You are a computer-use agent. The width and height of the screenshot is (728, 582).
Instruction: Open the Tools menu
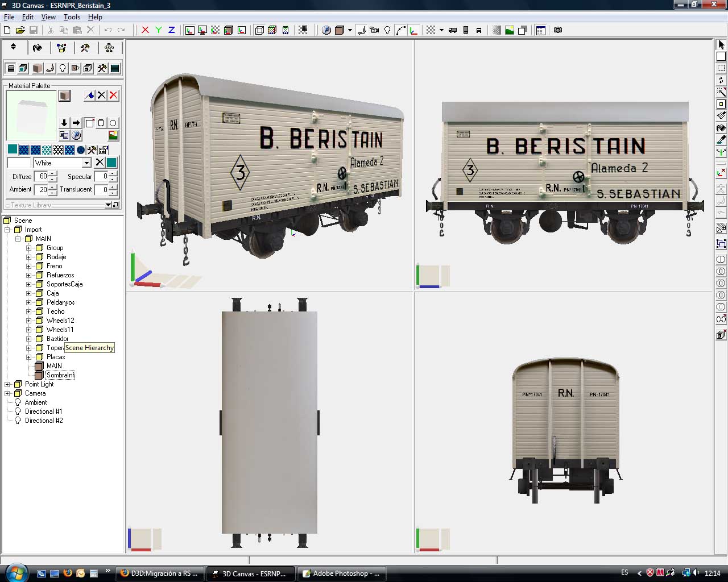click(x=72, y=17)
